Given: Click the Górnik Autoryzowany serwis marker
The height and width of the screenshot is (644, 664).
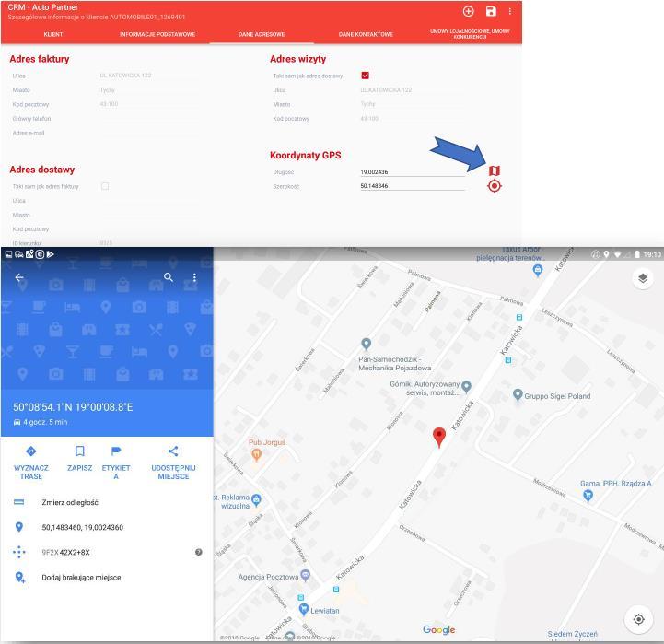Looking at the screenshot, I should pos(466,386).
